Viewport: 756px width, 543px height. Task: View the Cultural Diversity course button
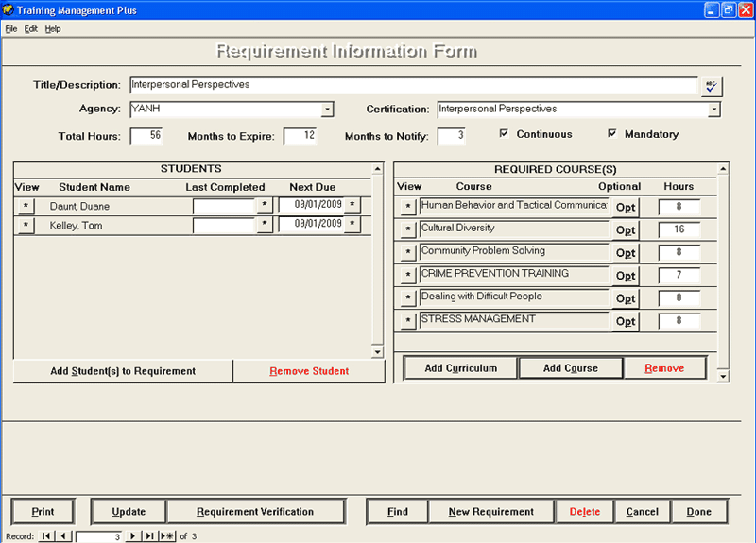pyautogui.click(x=408, y=229)
